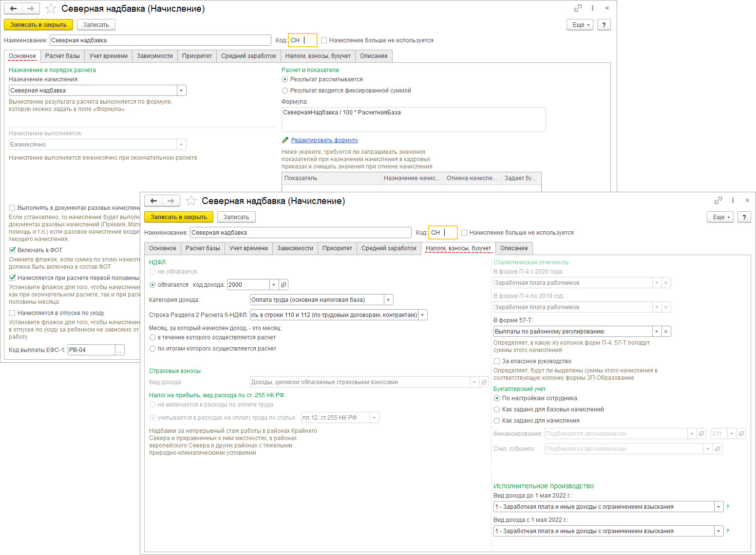
Task: Click Записать in front window
Action: click(236, 217)
